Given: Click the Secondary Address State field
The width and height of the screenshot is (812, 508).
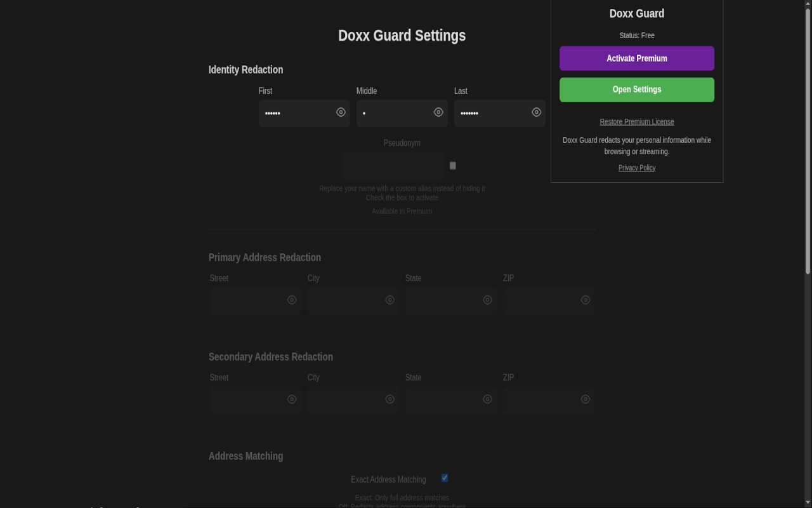Looking at the screenshot, I should (x=450, y=400).
